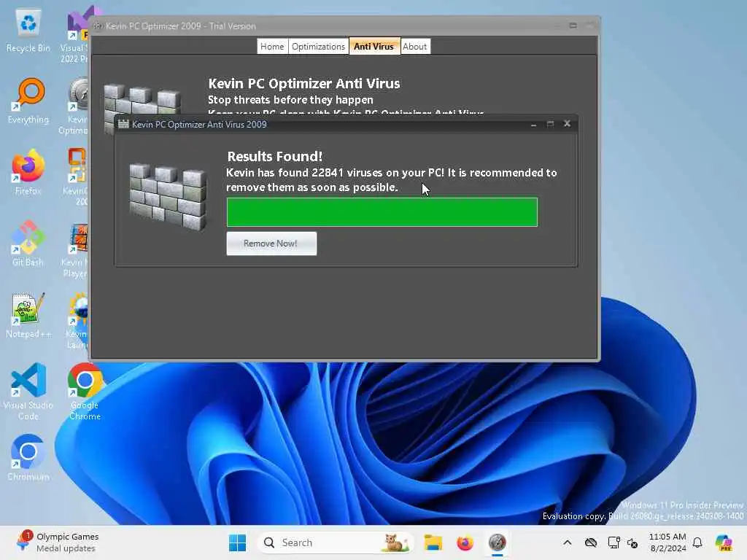The width and height of the screenshot is (747, 560).
Task: Maximize the Anti Virus 2009 dialog
Action: [x=550, y=124]
